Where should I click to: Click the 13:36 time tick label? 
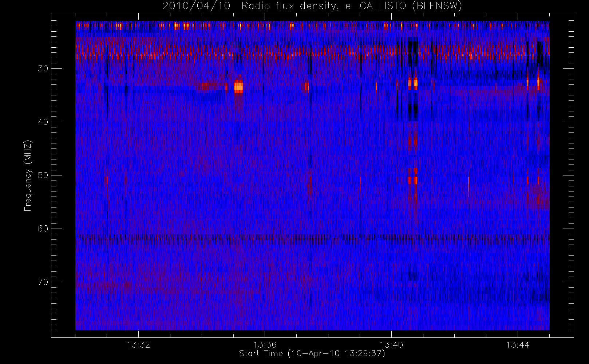(265, 345)
